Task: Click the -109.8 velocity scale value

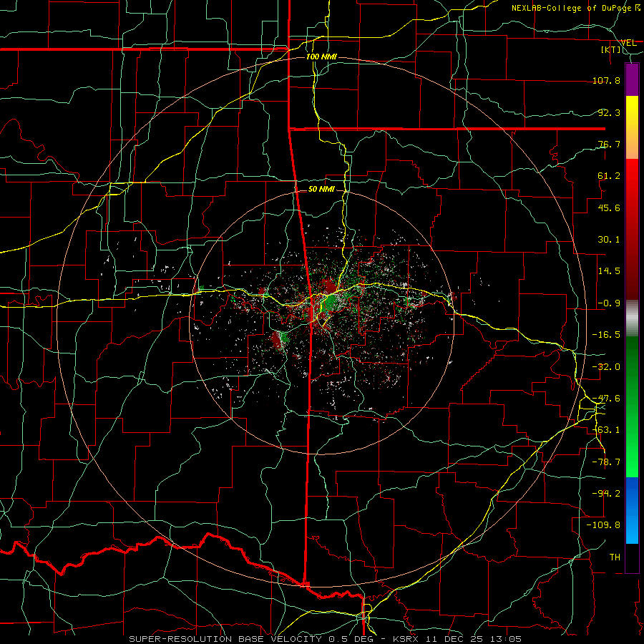Action: click(x=603, y=525)
